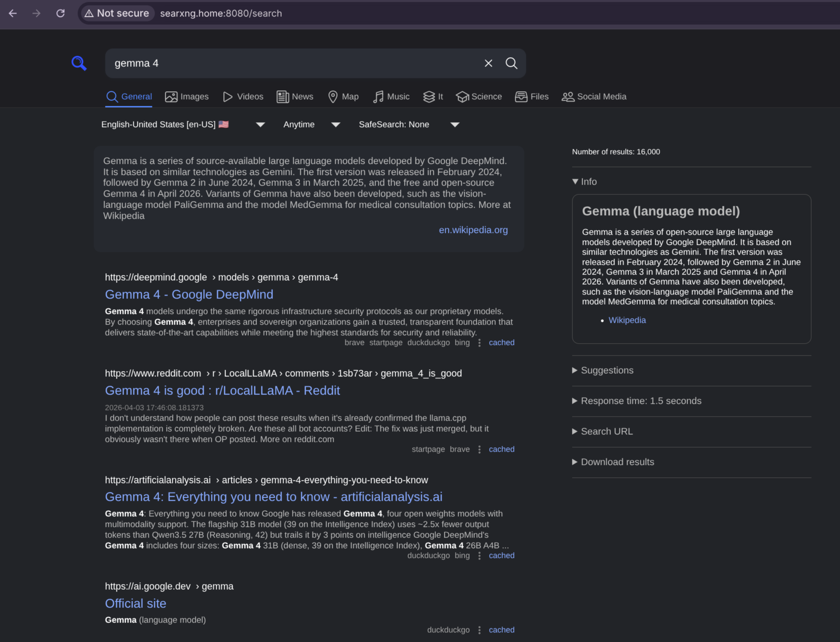Open Gemma 4 - Google DeepMind result

tap(189, 294)
